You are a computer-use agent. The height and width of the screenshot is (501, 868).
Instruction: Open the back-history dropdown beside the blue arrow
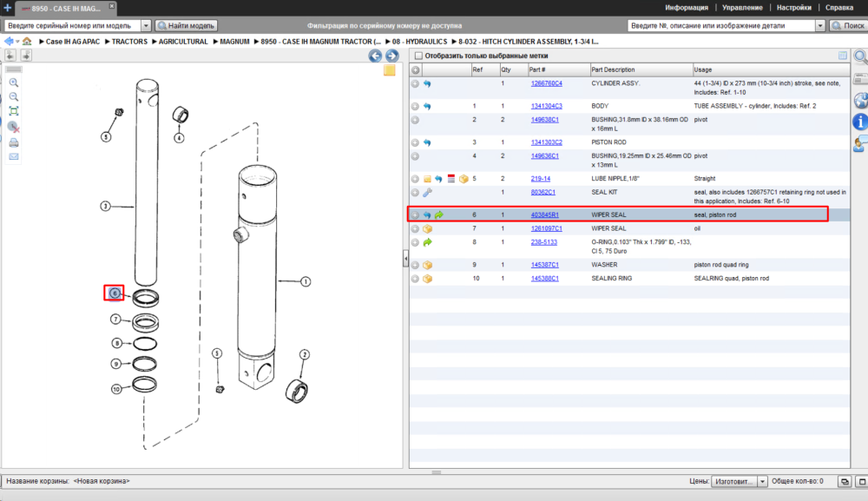pyautogui.click(x=17, y=42)
